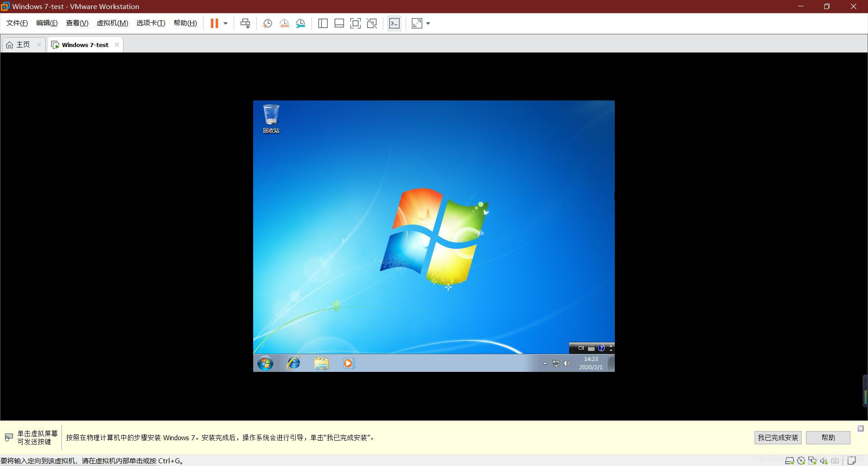Click the guest clock showing 14:23
This screenshot has height=466, width=868.
[591, 363]
